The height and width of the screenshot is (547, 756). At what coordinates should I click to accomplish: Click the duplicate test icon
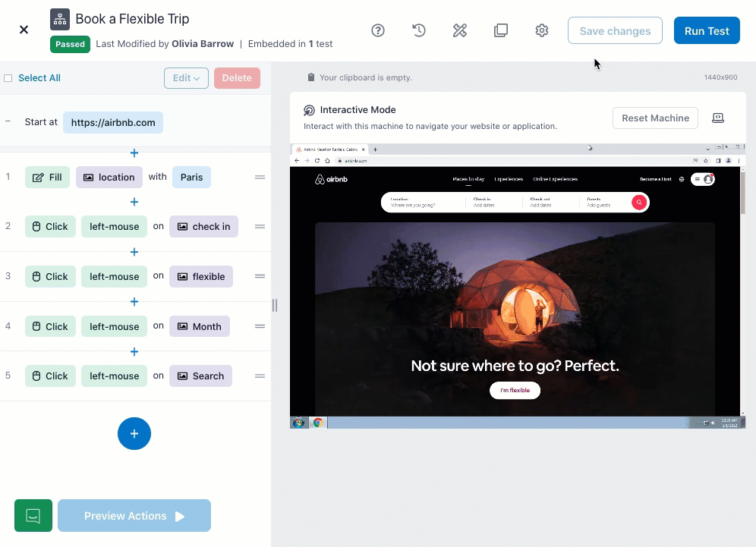501,31
